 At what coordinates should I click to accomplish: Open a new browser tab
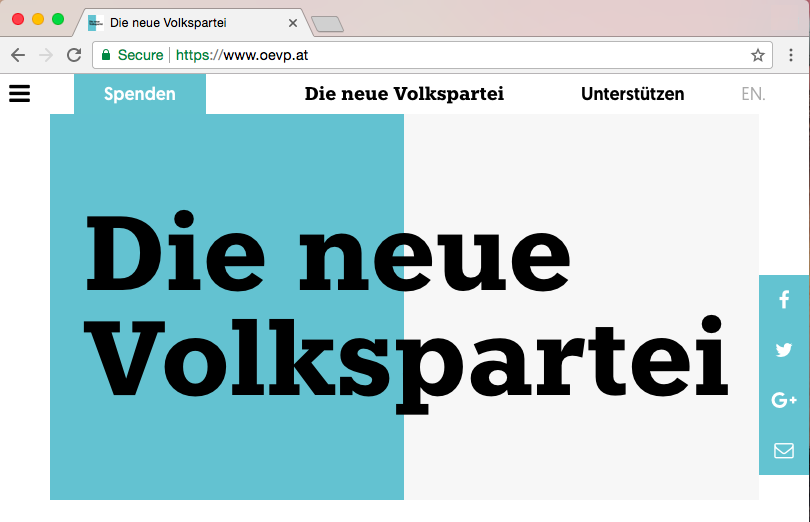coord(328,24)
